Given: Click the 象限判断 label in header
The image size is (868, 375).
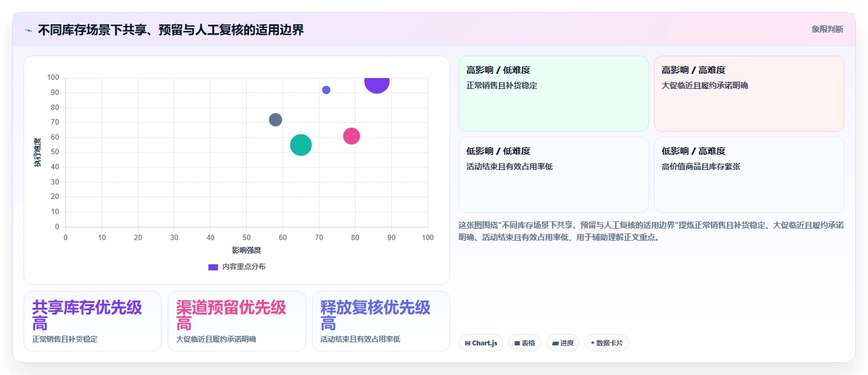Looking at the screenshot, I should click(827, 29).
